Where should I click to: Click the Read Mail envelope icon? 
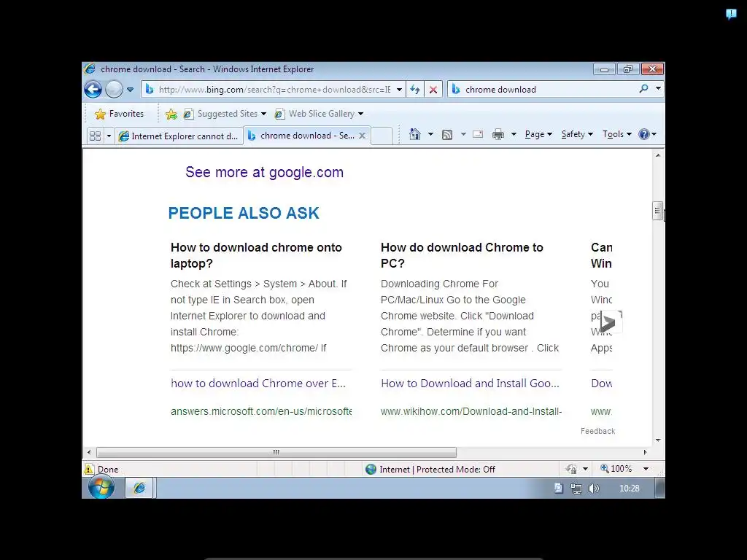click(478, 134)
